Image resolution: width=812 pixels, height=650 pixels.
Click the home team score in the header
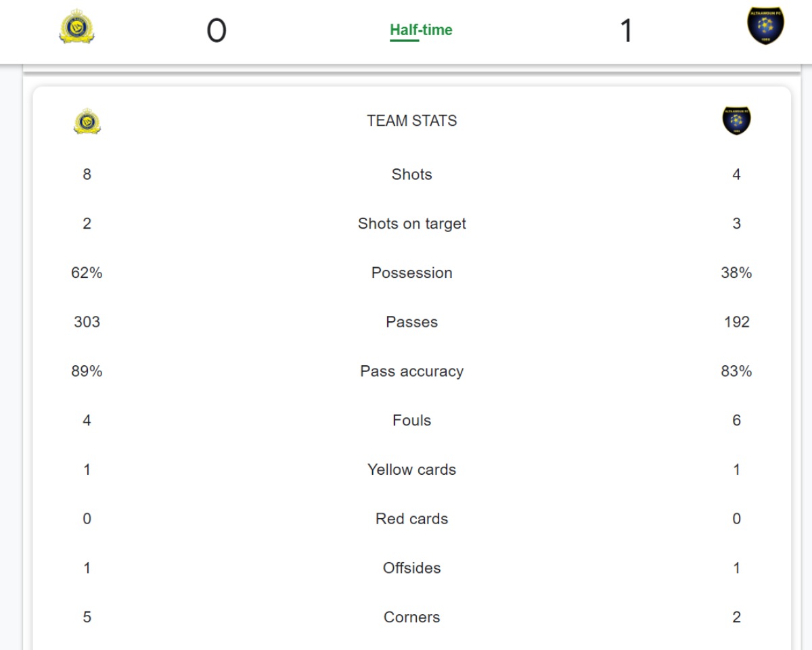pyautogui.click(x=217, y=31)
